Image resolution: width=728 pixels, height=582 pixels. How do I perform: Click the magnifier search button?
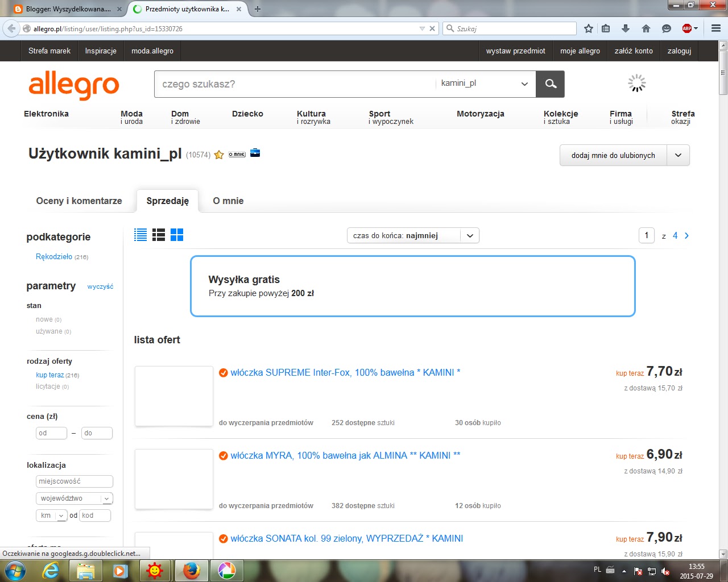[550, 84]
